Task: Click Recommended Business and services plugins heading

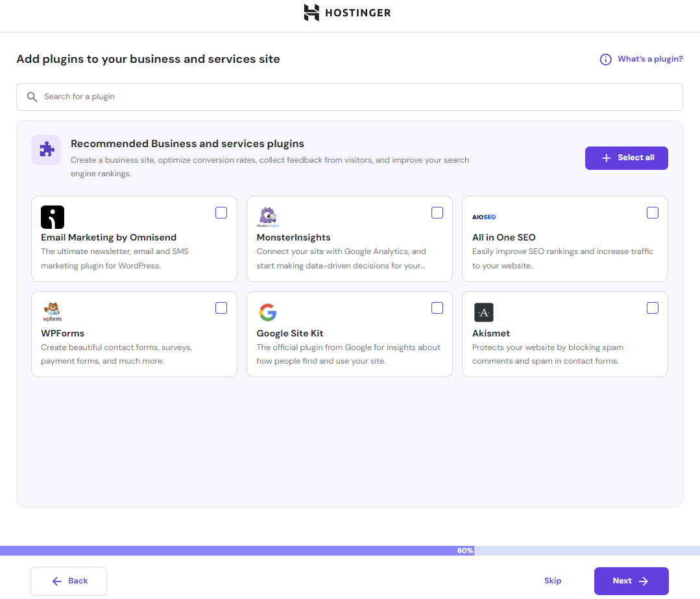Action: pos(187,144)
